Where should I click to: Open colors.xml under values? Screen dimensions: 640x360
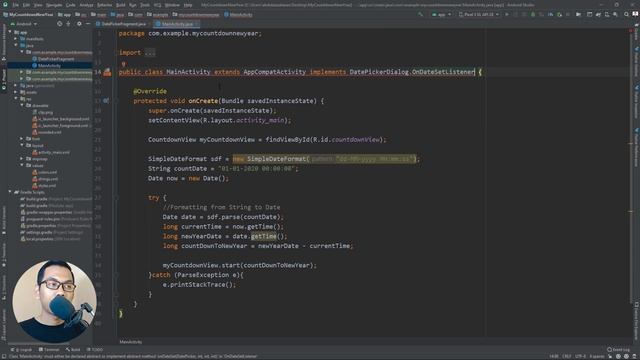pyautogui.click(x=44, y=172)
